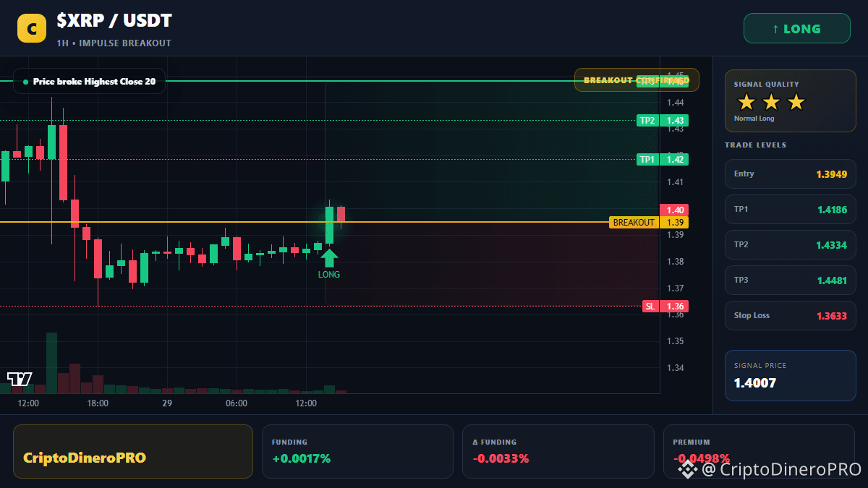Screen dimensions: 868x488
Task: Click the yellow C logo icon
Action: [32, 28]
